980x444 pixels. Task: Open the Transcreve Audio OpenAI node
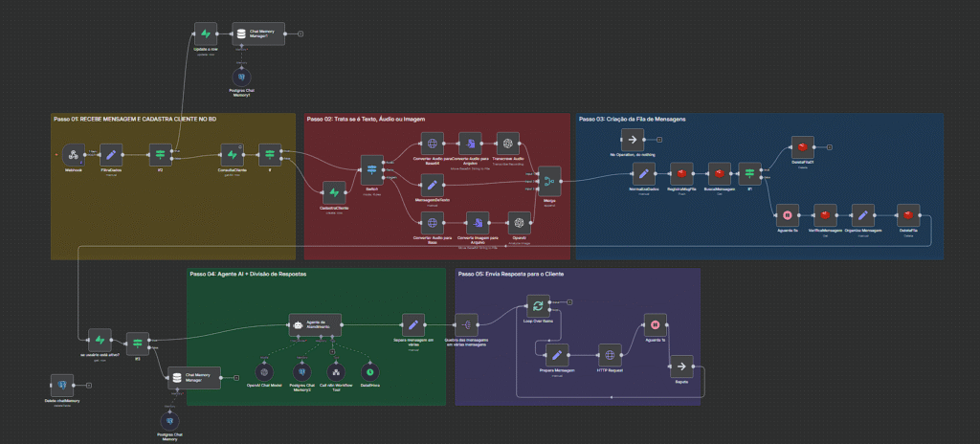point(509,144)
